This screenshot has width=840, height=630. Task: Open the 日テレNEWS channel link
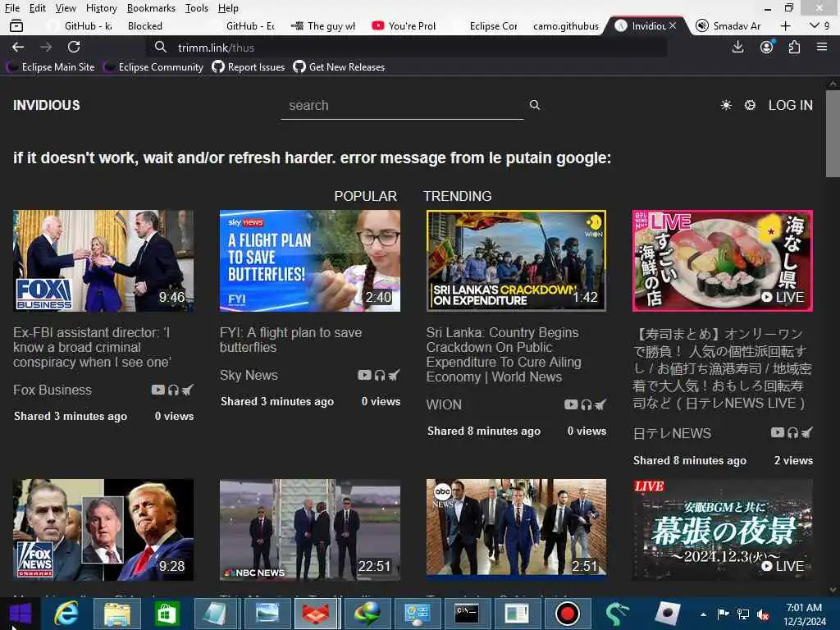(672, 433)
